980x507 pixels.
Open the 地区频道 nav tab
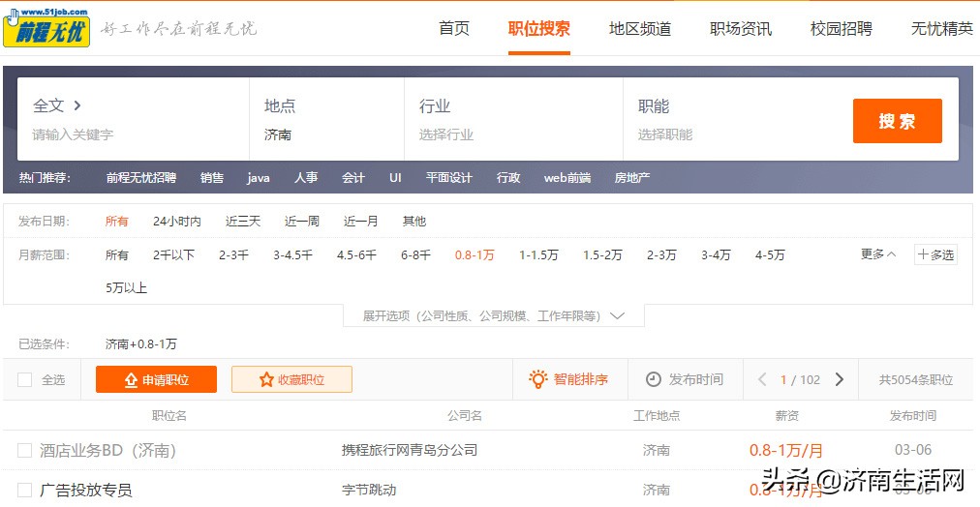point(640,29)
